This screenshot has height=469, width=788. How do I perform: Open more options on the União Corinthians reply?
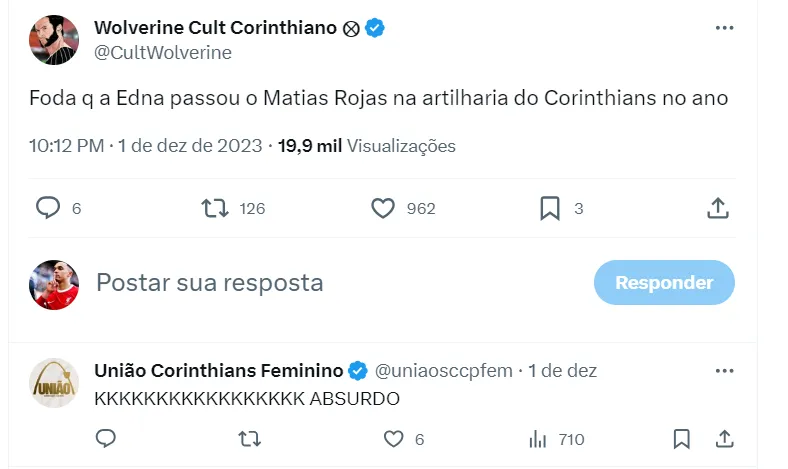coord(725,370)
